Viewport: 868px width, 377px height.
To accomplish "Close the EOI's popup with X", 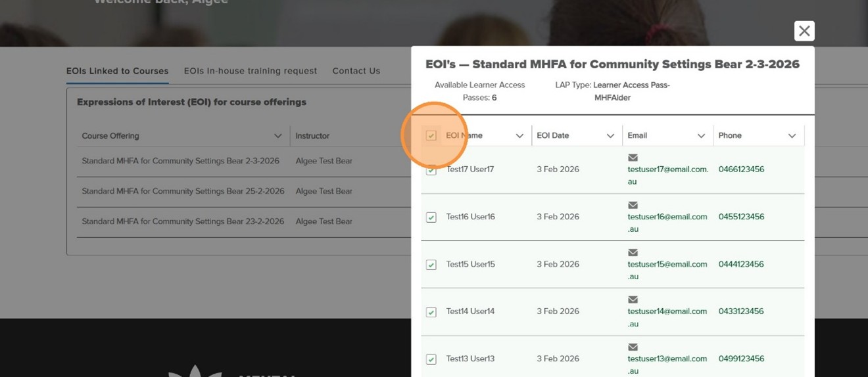I will [x=804, y=31].
